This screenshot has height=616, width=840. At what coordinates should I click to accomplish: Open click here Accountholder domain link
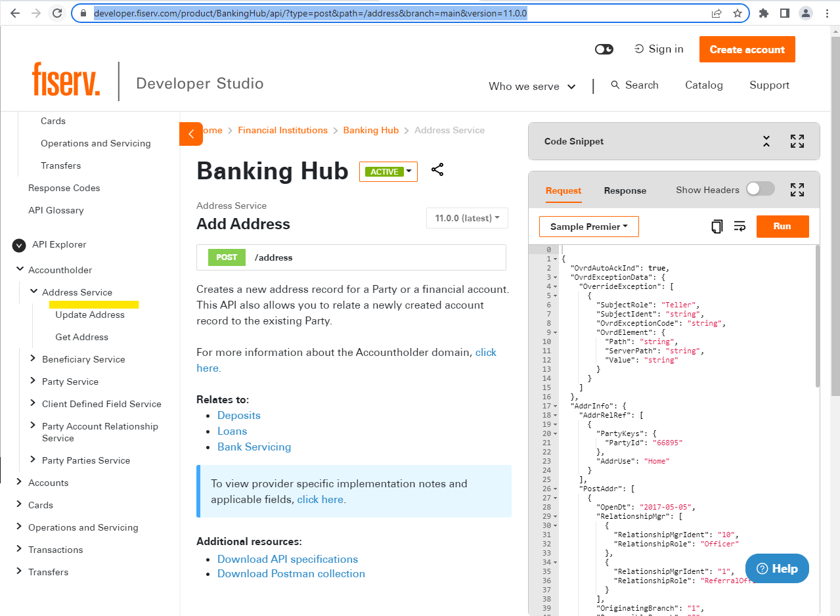[x=486, y=353]
